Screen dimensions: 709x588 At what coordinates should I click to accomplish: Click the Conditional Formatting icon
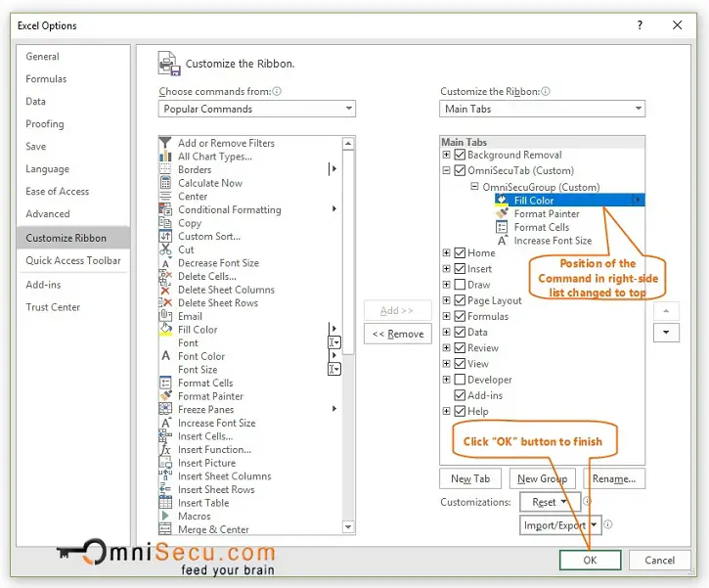pos(165,209)
